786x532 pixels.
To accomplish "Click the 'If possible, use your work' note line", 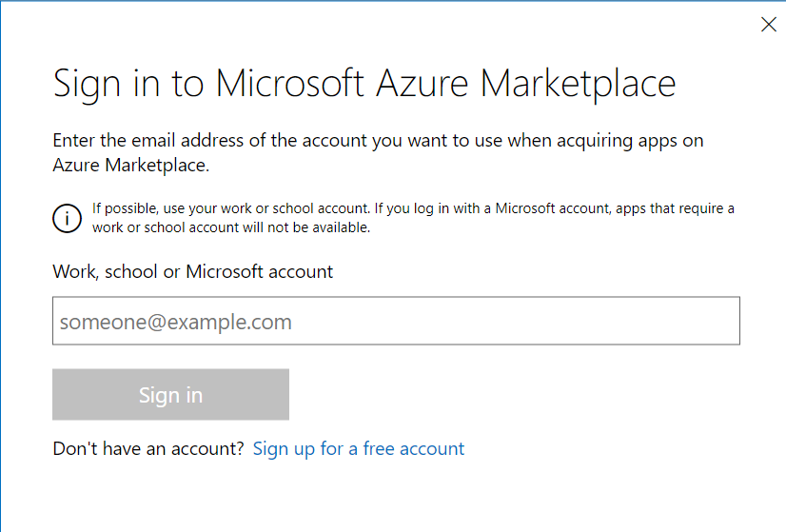I will coord(413,208).
